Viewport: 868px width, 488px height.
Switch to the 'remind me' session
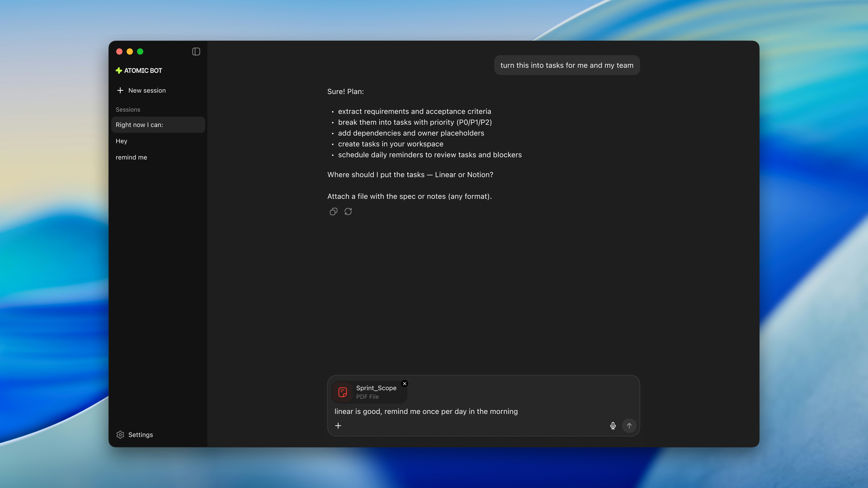(131, 157)
